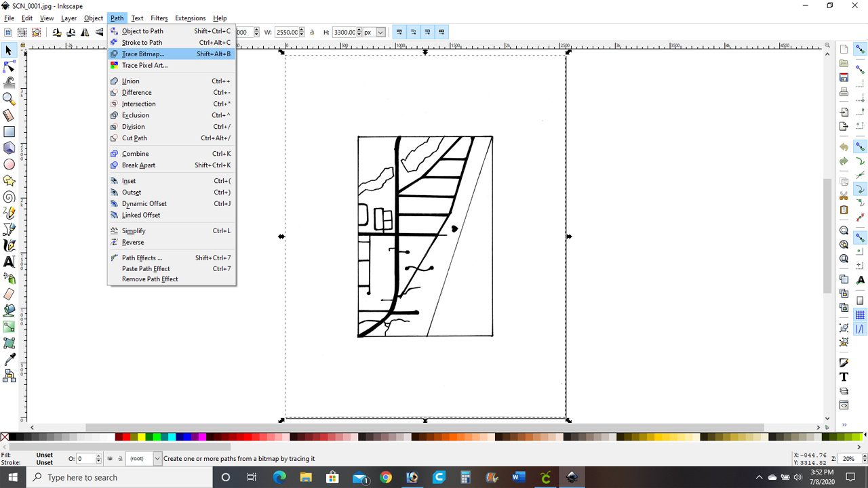Toggle move gradients with objects
Viewport: 868px width, 488px height.
tap(427, 32)
